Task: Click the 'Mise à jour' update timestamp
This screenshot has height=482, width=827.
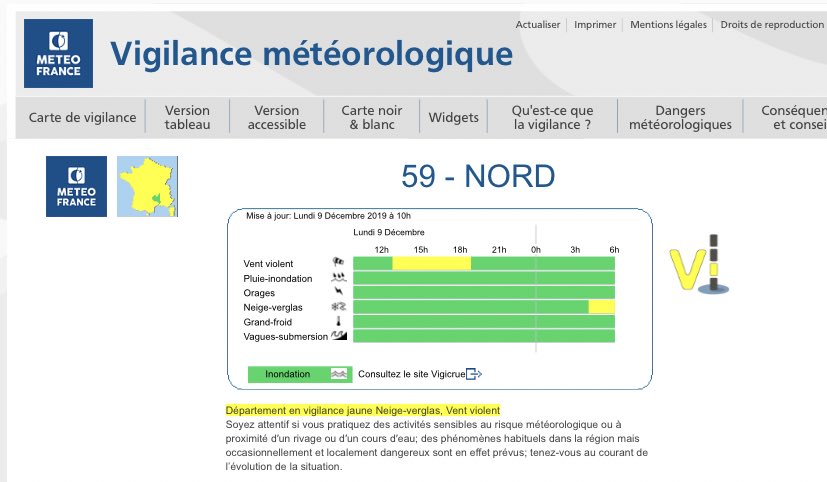Action: point(328,216)
